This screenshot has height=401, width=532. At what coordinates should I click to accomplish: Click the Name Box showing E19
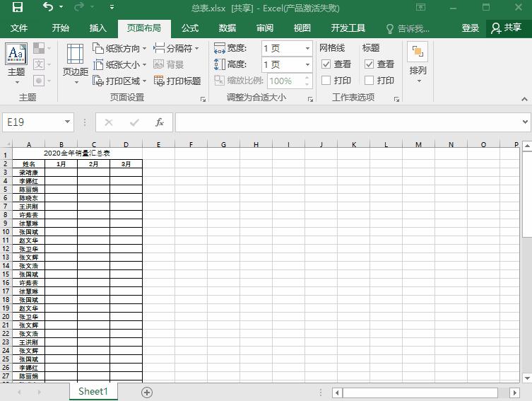[x=32, y=122]
